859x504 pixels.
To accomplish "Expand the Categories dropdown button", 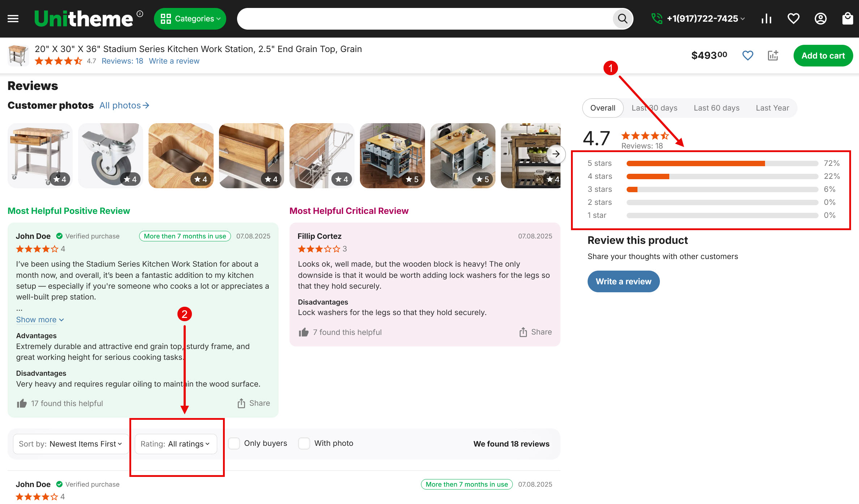I will [190, 18].
